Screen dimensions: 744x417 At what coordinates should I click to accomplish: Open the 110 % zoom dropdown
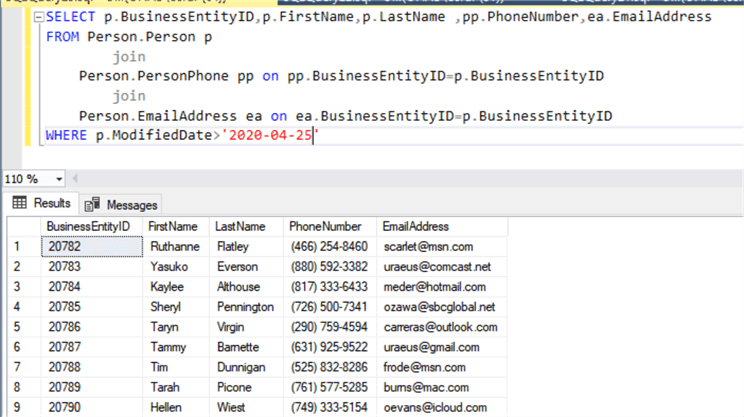59,179
